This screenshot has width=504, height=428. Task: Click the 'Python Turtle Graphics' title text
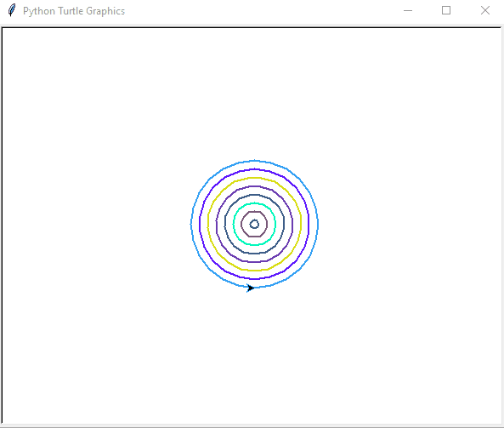coord(74,11)
